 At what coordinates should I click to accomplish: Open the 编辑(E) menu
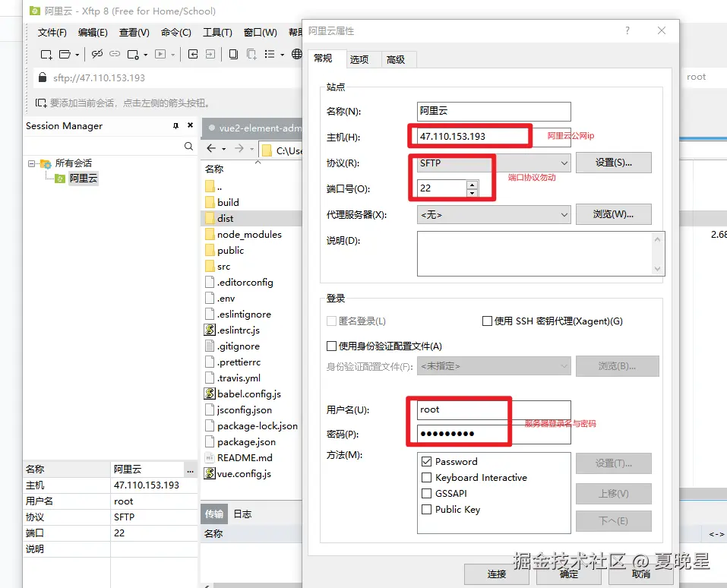point(93,33)
